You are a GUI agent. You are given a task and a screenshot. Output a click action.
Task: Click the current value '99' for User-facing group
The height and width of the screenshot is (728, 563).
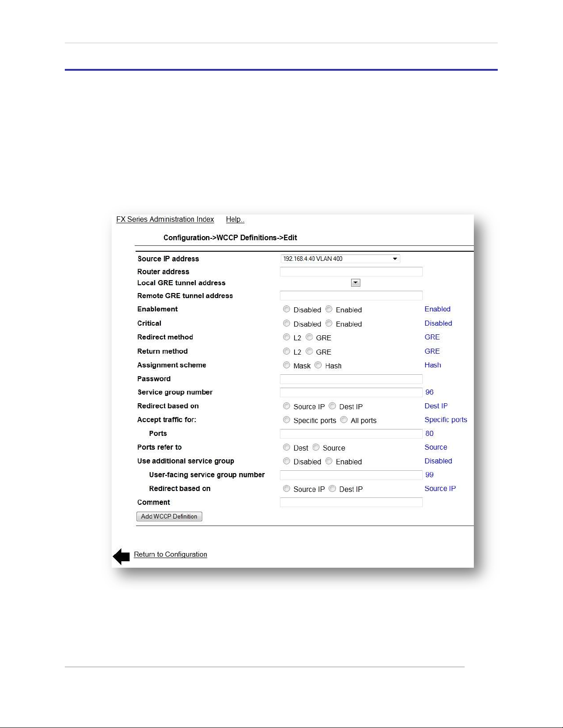(429, 475)
